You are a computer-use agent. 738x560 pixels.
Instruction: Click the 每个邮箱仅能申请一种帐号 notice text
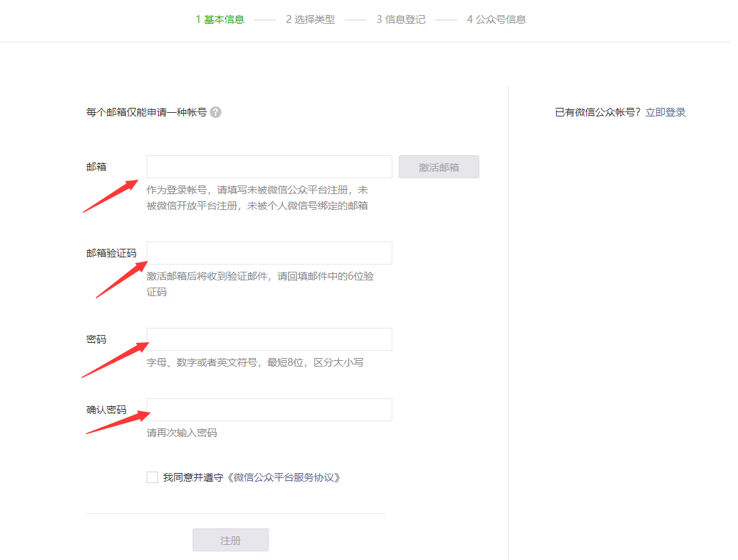click(147, 112)
